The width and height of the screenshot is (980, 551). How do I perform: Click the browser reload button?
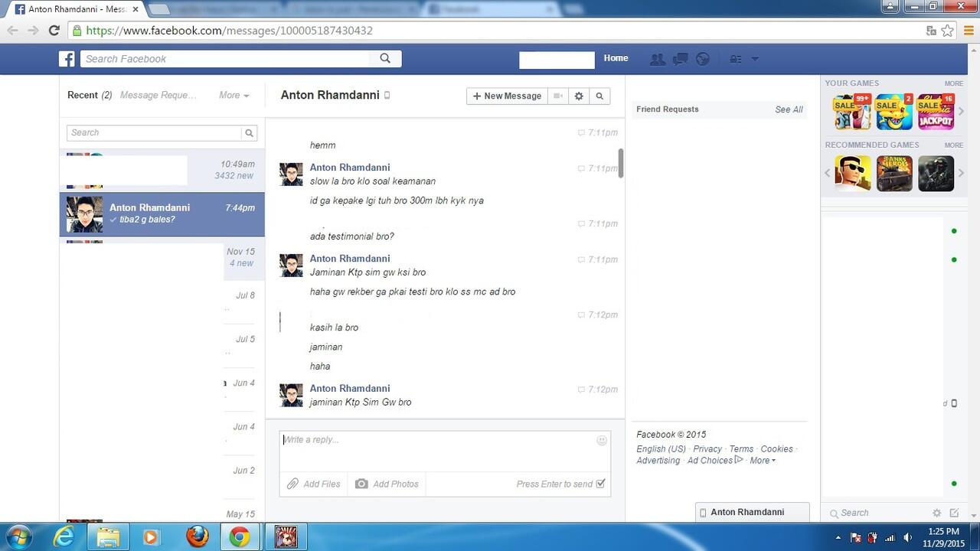[54, 31]
